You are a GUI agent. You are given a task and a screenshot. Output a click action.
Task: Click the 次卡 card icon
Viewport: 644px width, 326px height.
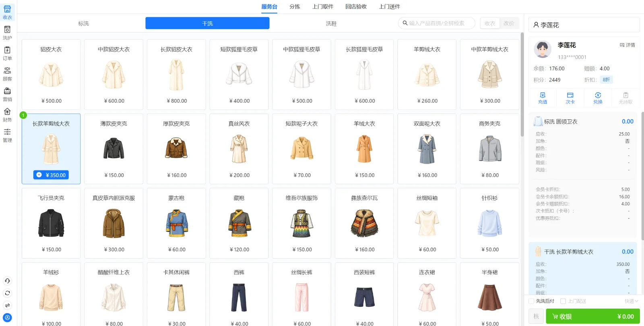click(570, 98)
